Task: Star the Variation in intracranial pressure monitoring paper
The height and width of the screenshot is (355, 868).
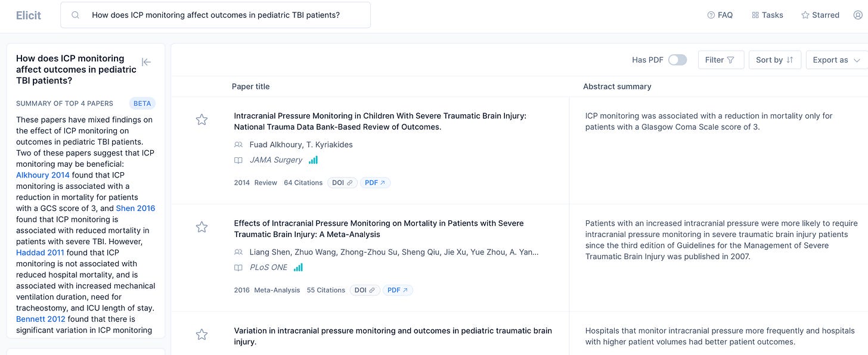Action: coord(201,334)
